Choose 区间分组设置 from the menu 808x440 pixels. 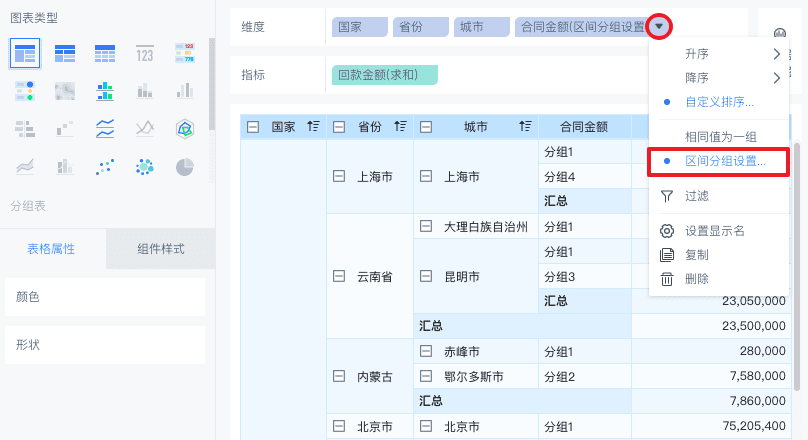pyautogui.click(x=725, y=161)
